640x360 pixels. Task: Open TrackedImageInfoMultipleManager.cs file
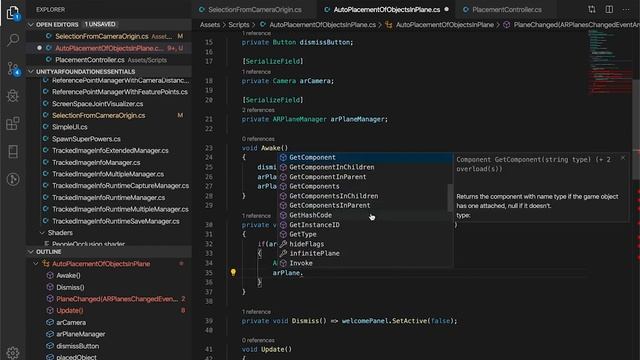[x=109, y=174]
